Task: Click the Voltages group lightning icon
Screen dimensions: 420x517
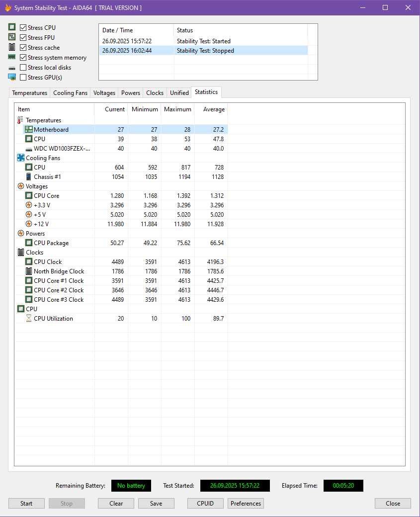Action: (21, 186)
